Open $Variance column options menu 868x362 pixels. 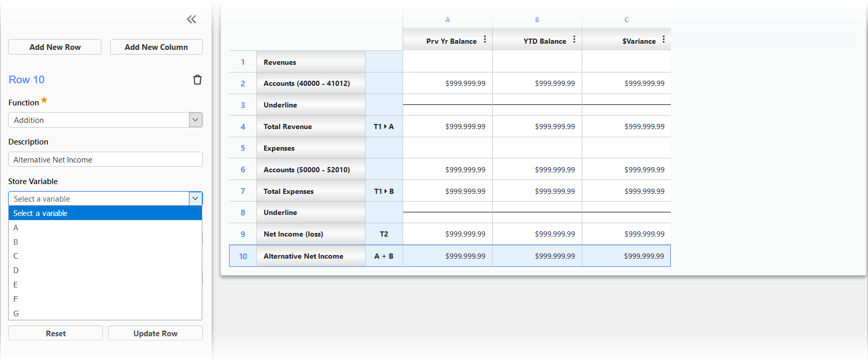click(664, 40)
